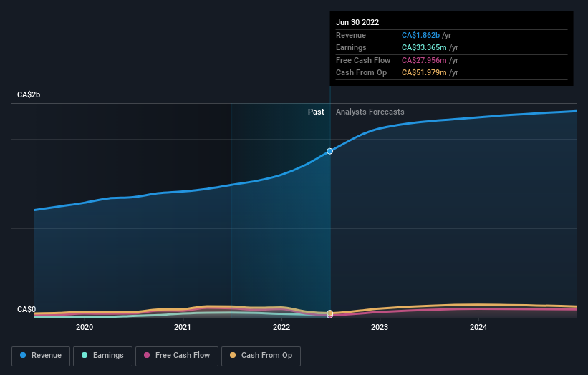The image size is (588, 375).
Task: Click the Free Cash Flow tooltip row label
Action: coord(363,60)
